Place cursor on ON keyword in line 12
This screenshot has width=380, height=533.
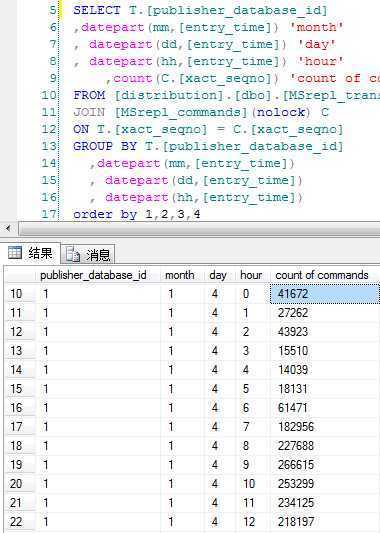(x=81, y=129)
